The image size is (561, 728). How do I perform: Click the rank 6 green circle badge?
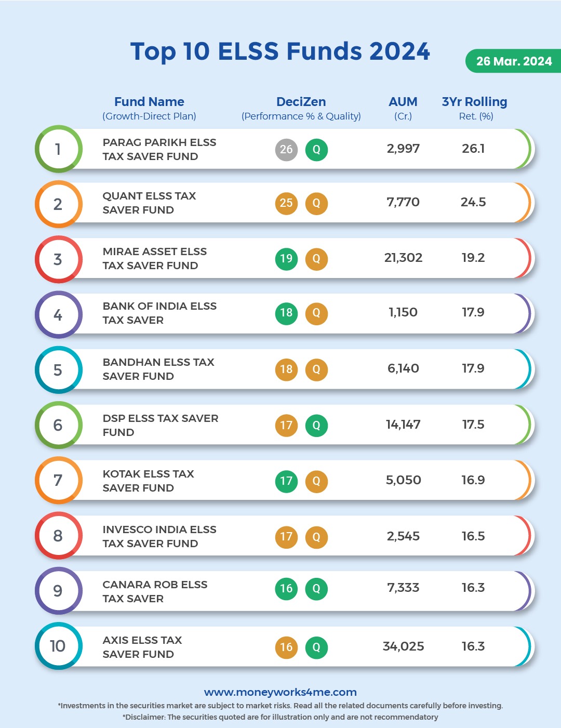point(58,425)
